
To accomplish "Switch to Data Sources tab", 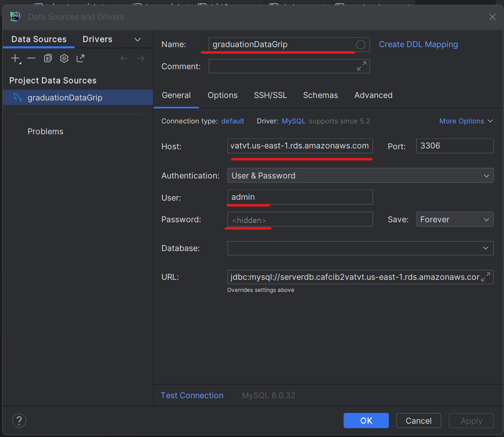I will point(39,39).
